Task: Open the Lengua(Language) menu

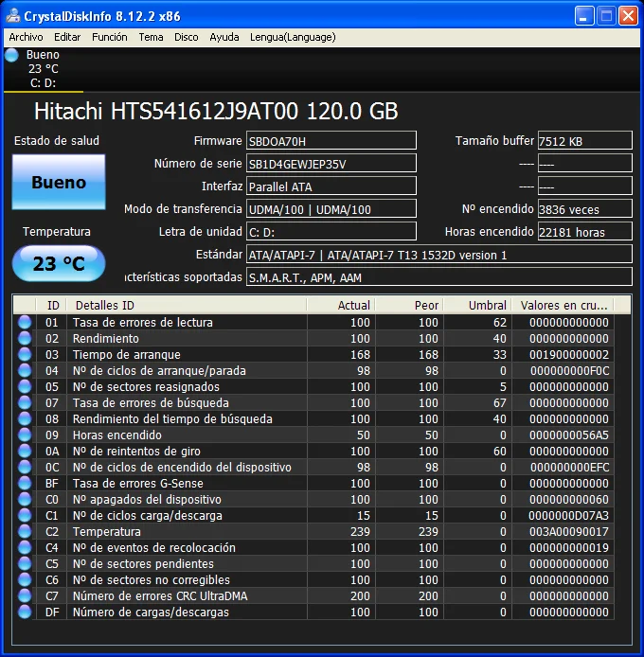Action: click(293, 37)
